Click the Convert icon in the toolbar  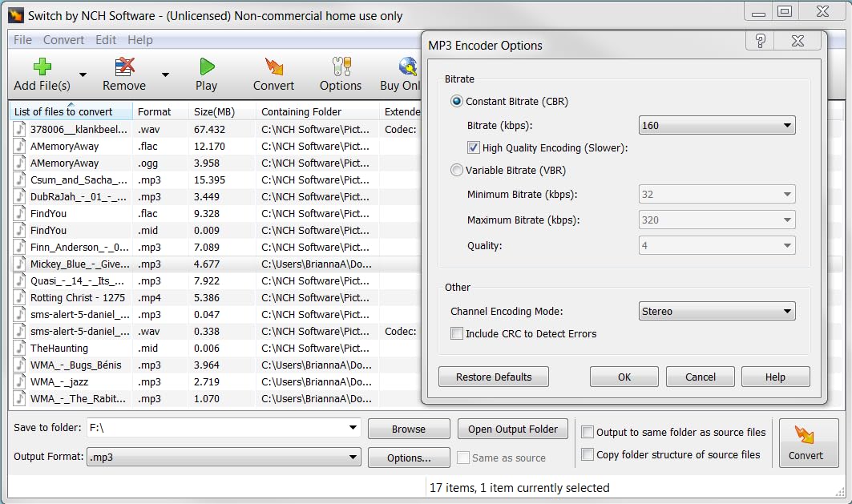[x=273, y=67]
